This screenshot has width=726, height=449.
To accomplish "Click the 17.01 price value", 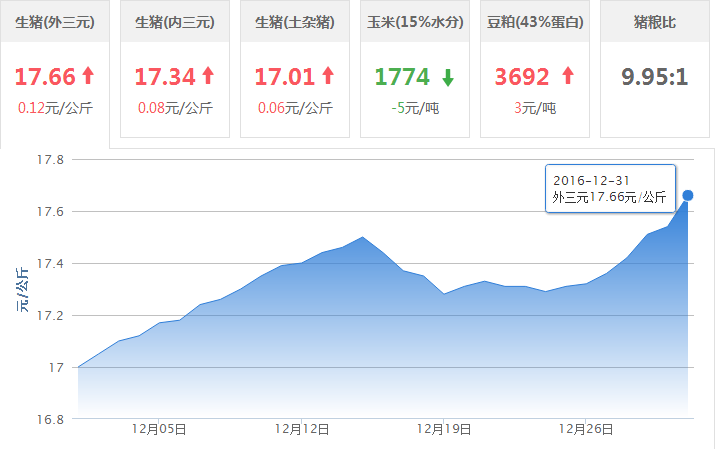I will click(285, 77).
